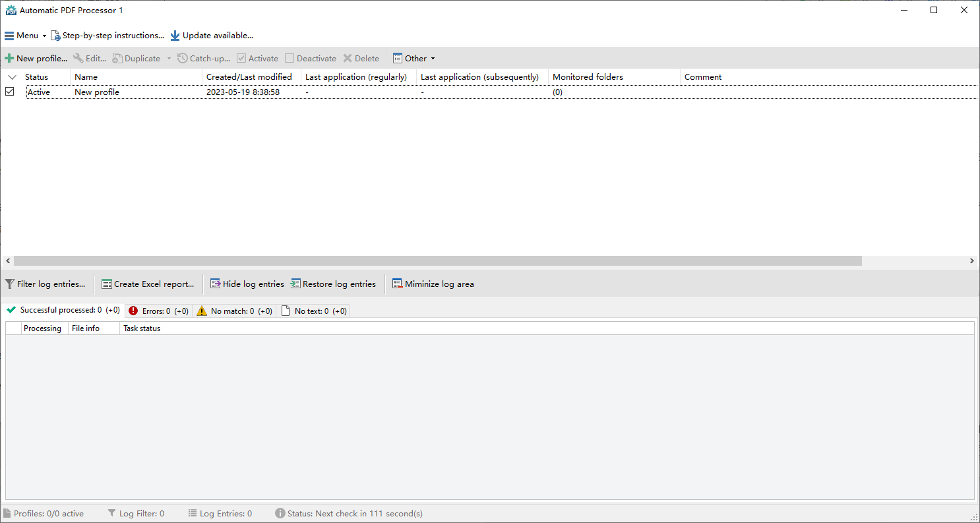The width and height of the screenshot is (980, 523).
Task: Click Hide log entries icon
Action: (215, 284)
